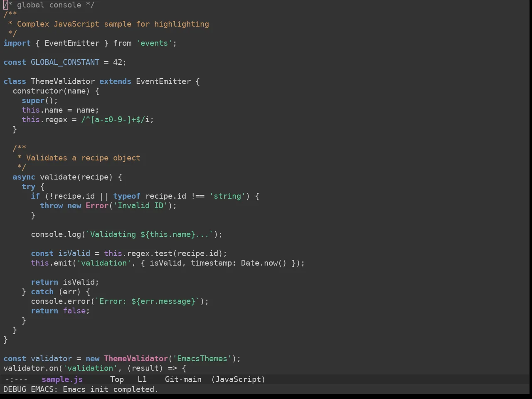This screenshot has height=399, width=532.
Task: Click the L1 line number indicator
Action: 142,379
